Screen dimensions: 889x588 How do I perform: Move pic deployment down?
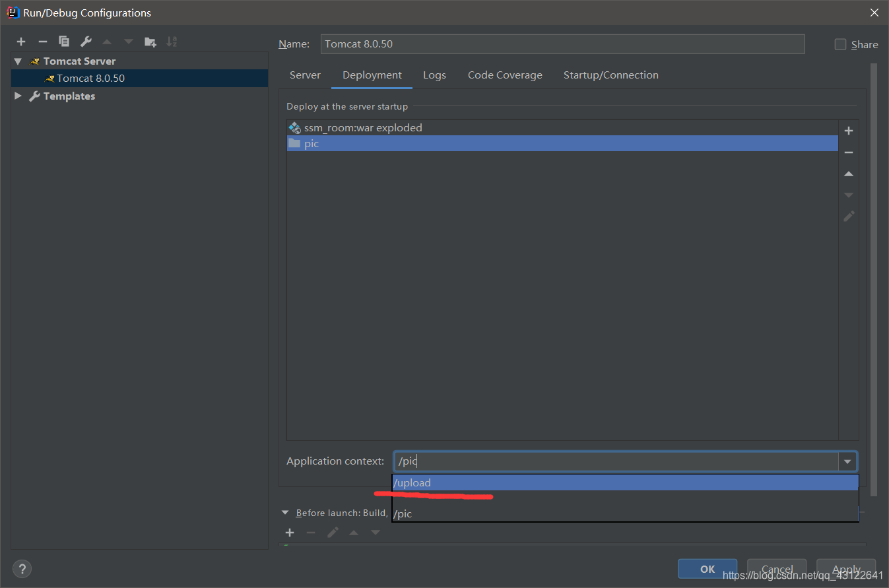[x=849, y=195]
